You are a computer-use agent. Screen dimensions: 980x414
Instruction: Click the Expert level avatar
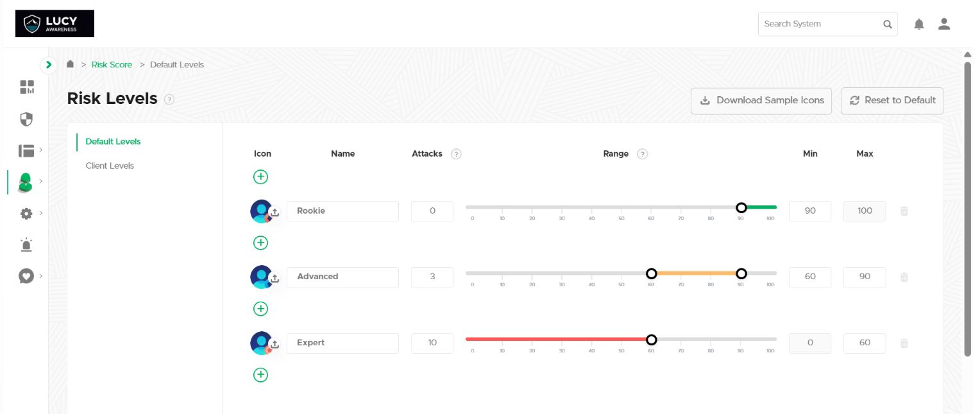click(x=261, y=343)
